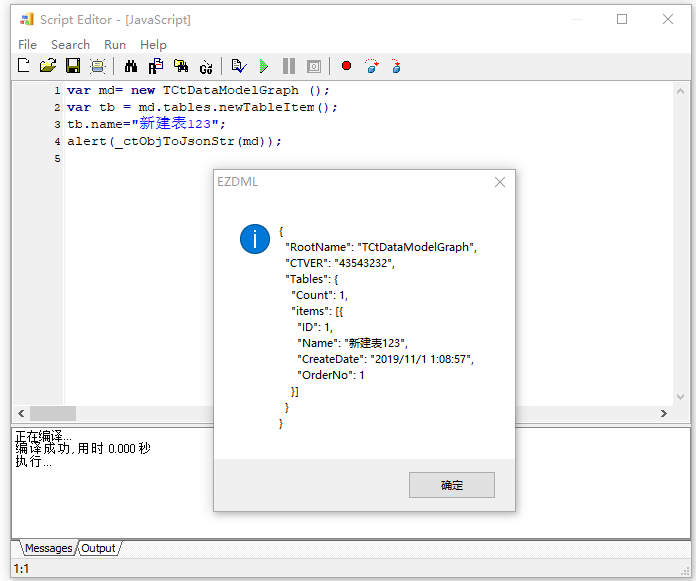Image resolution: width=696 pixels, height=581 pixels.
Task: Click the '正在编译...' message line
Action: pyautogui.click(x=43, y=435)
